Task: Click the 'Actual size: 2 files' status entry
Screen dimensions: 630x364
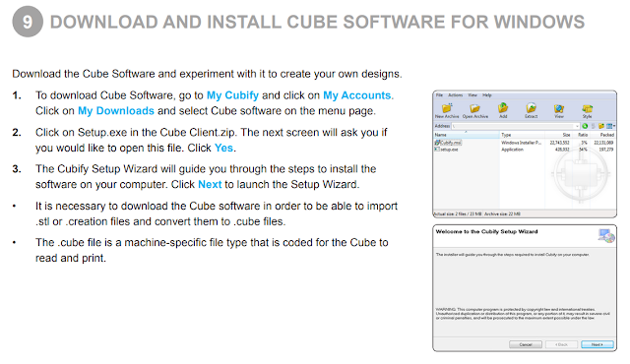Action: pyautogui.click(x=457, y=213)
